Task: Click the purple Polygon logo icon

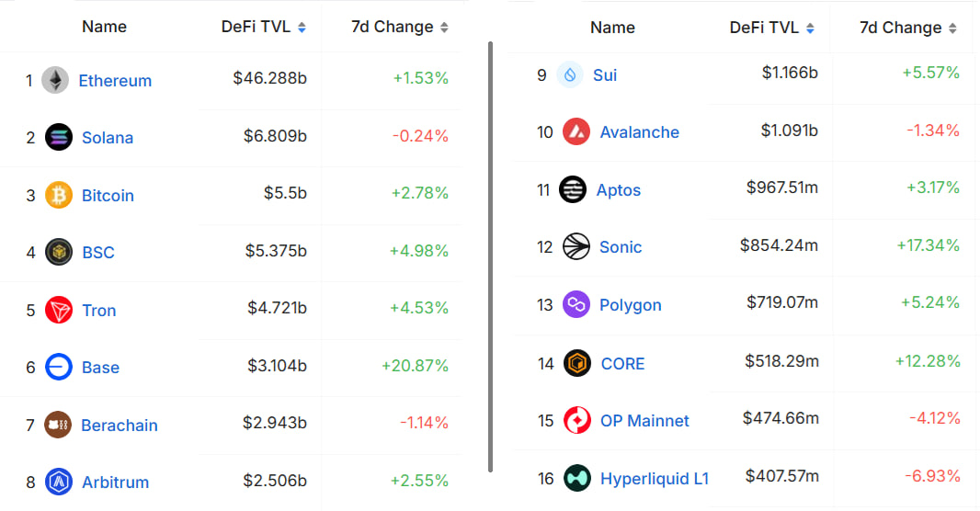Action: click(576, 304)
